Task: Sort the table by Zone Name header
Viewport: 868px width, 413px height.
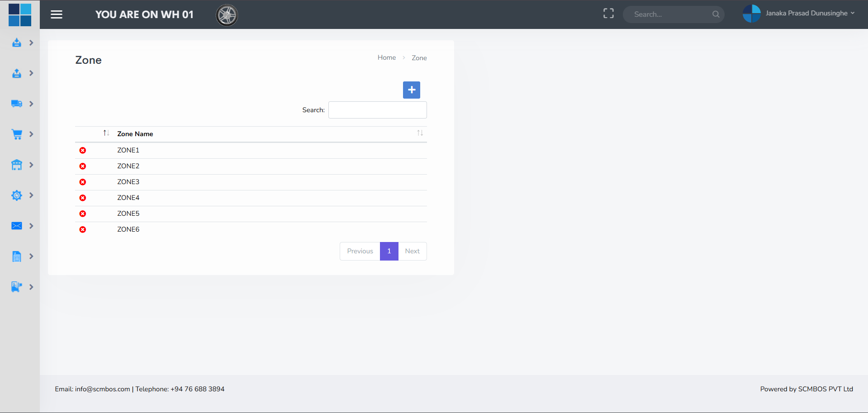Action: tap(135, 134)
